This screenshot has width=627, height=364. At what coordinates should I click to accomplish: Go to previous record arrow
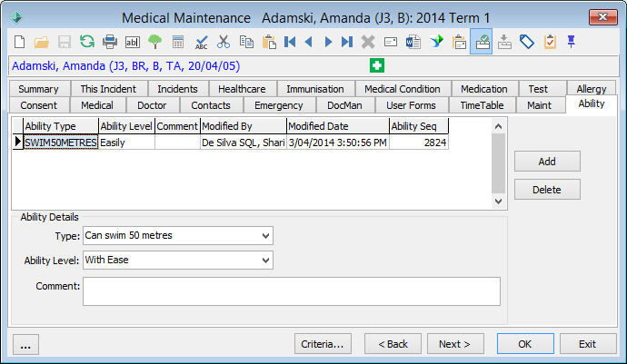pyautogui.click(x=308, y=42)
